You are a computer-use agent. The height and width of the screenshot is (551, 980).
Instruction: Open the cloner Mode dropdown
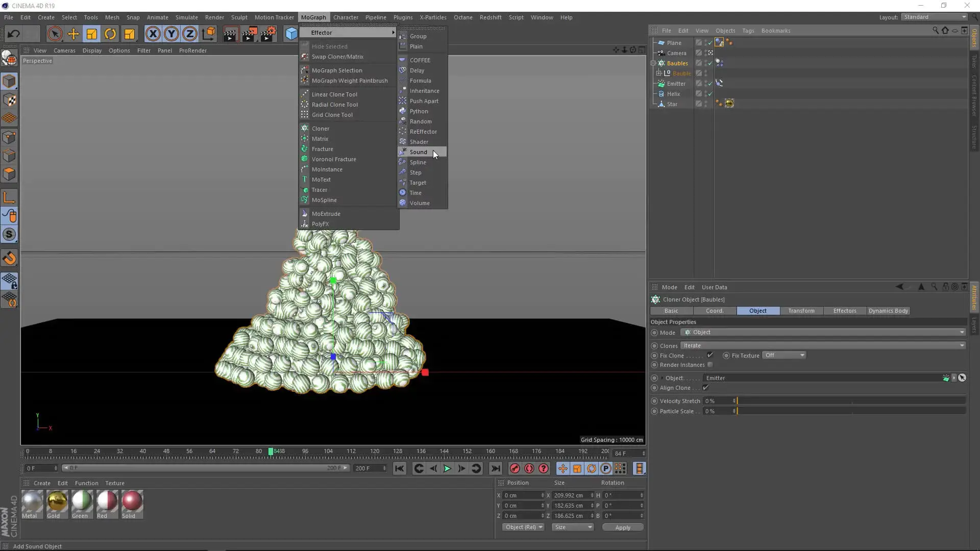tap(823, 332)
